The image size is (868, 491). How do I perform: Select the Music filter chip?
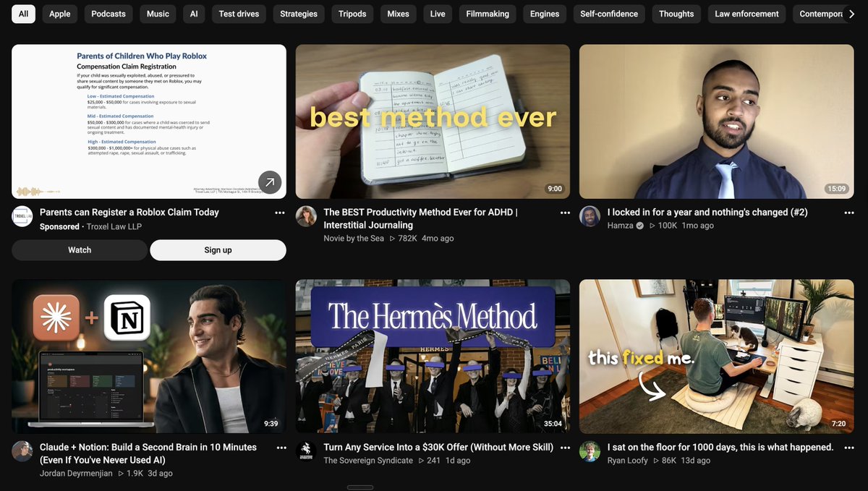coord(158,14)
